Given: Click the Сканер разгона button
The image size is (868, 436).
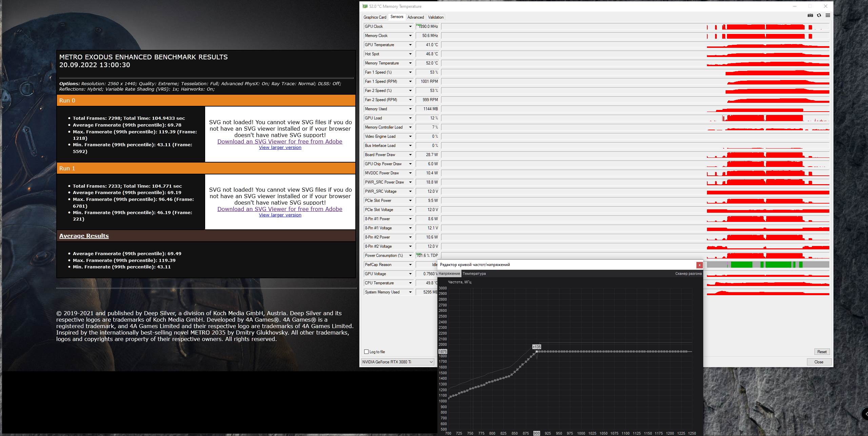Looking at the screenshot, I should [x=688, y=273].
